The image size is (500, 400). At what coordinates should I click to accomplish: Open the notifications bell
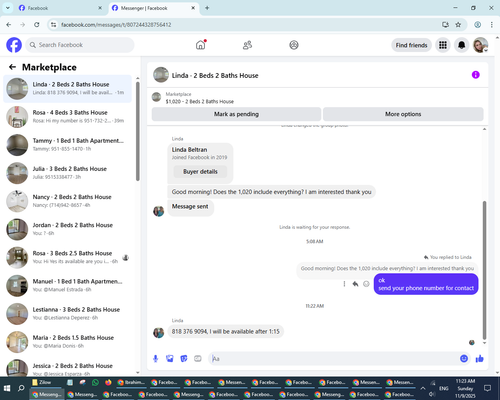(x=461, y=45)
